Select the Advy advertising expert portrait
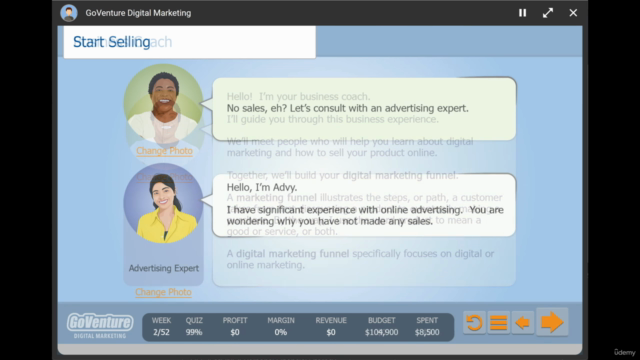The image size is (640, 360). (164, 203)
